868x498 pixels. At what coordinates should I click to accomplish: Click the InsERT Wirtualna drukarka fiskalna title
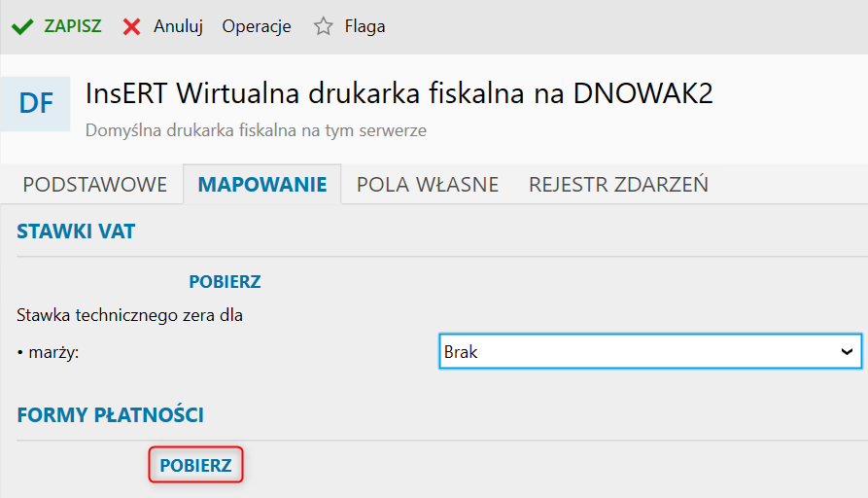[399, 93]
